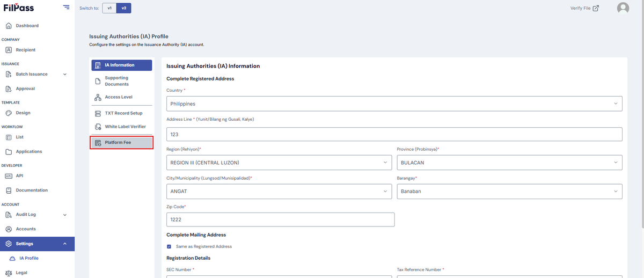Open the Accounts page
This screenshot has height=278, width=644.
[26, 229]
